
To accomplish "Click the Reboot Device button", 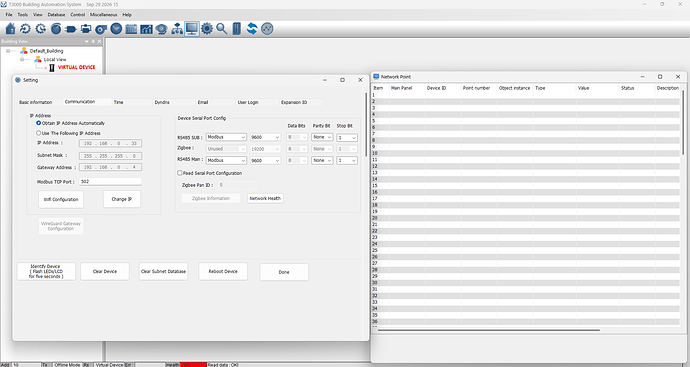I will [x=223, y=272].
